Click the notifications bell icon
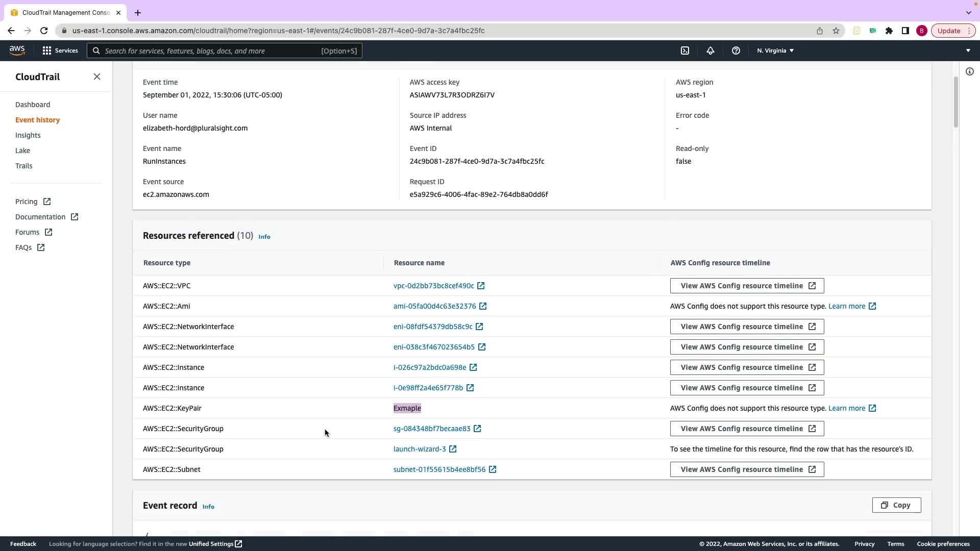The height and width of the screenshot is (551, 980). tap(710, 51)
